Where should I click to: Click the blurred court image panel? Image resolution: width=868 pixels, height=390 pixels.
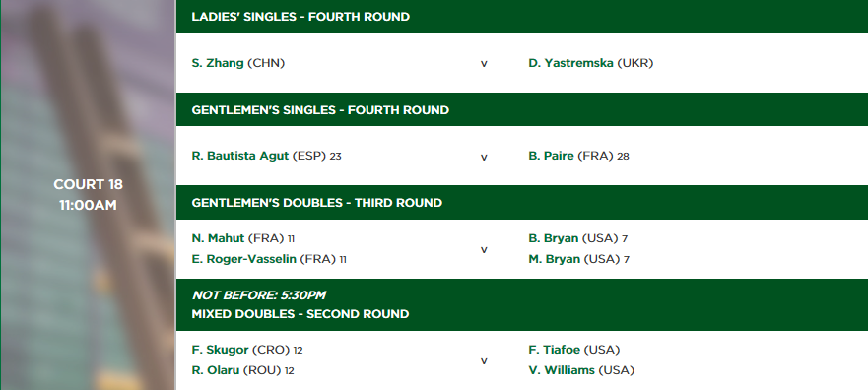88,195
